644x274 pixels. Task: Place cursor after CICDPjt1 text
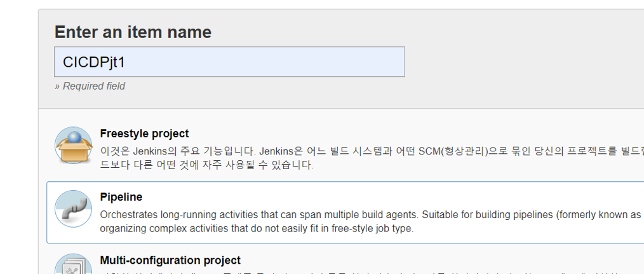[x=126, y=62]
